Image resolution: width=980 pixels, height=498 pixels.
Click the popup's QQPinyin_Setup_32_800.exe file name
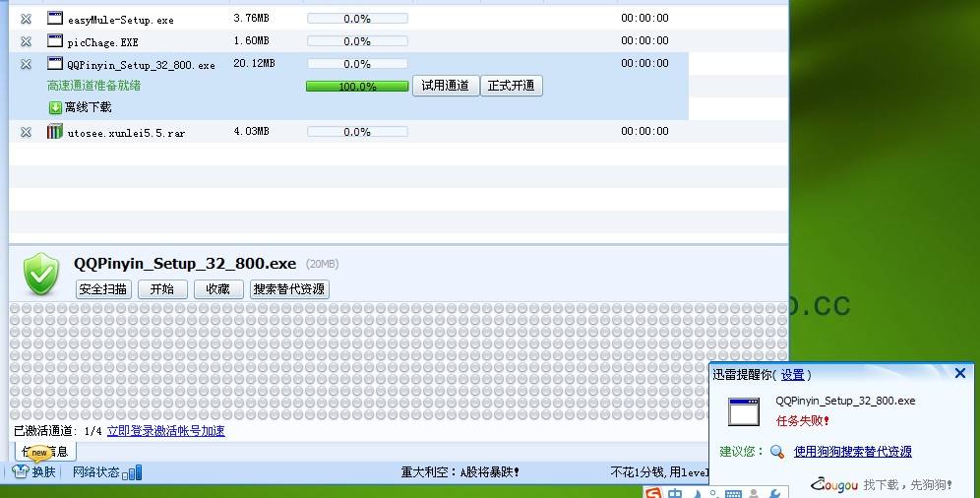point(845,402)
